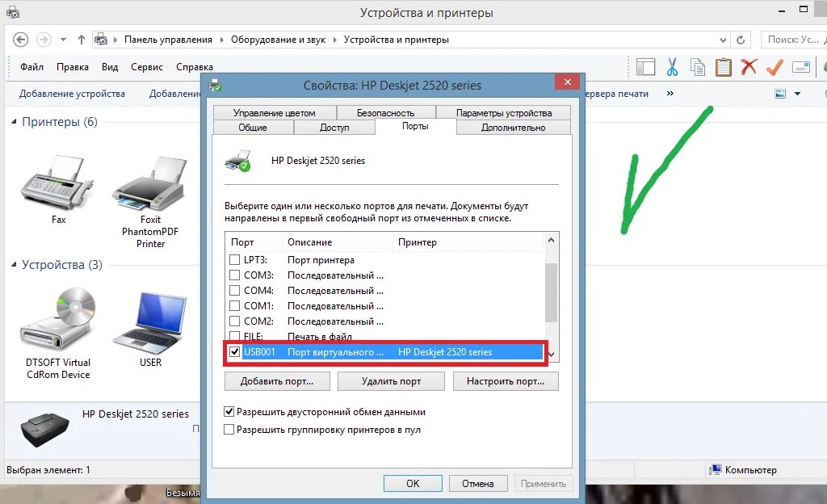Open the Справка menu
Viewport: 827px width, 504px height.
pos(195,67)
